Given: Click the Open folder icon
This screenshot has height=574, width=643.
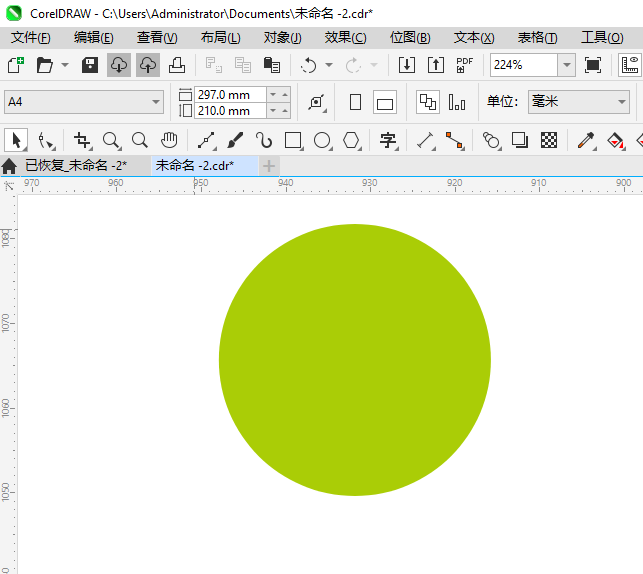Looking at the screenshot, I should click(x=44, y=65).
